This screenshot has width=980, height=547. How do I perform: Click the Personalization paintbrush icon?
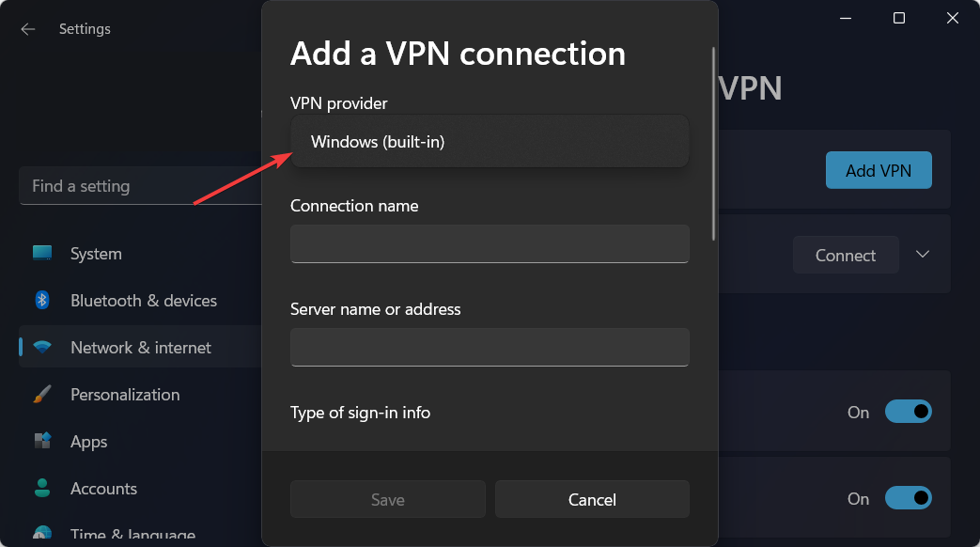pyautogui.click(x=42, y=394)
